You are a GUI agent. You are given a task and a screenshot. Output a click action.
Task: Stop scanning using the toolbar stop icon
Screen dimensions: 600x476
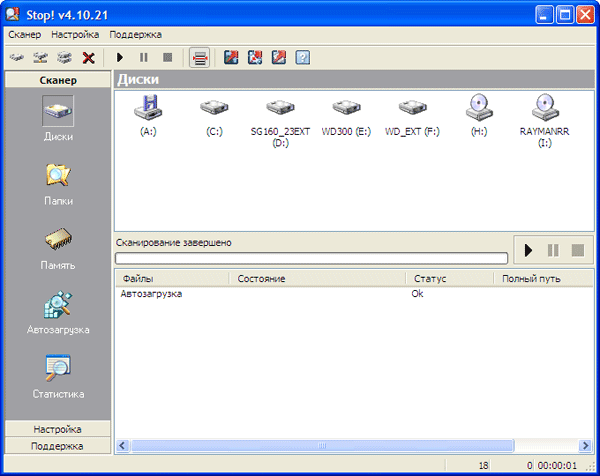point(168,57)
